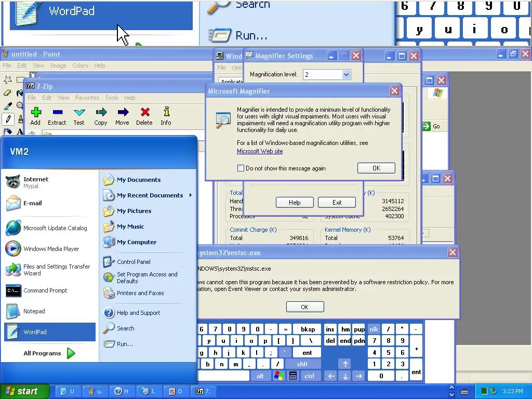Open Set Program Access and Defaults

[148, 277]
